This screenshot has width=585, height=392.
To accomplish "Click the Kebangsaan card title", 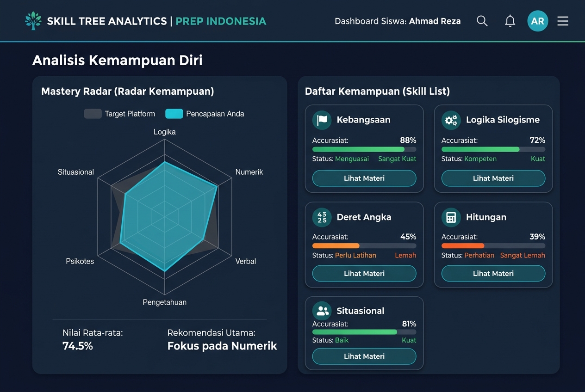I will pyautogui.click(x=364, y=120).
